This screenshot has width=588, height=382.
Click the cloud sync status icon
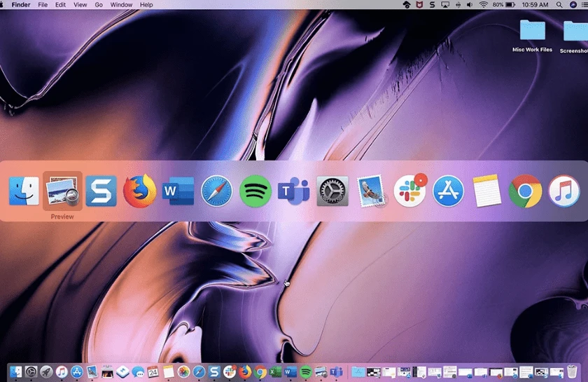(407, 4)
